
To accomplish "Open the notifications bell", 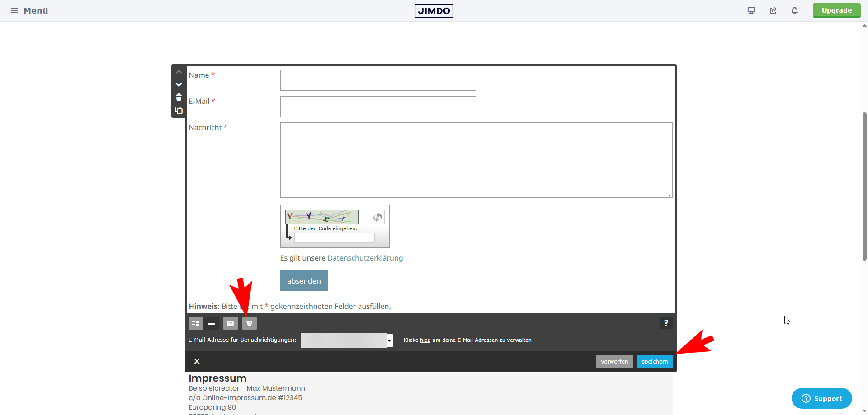I will click(x=795, y=10).
